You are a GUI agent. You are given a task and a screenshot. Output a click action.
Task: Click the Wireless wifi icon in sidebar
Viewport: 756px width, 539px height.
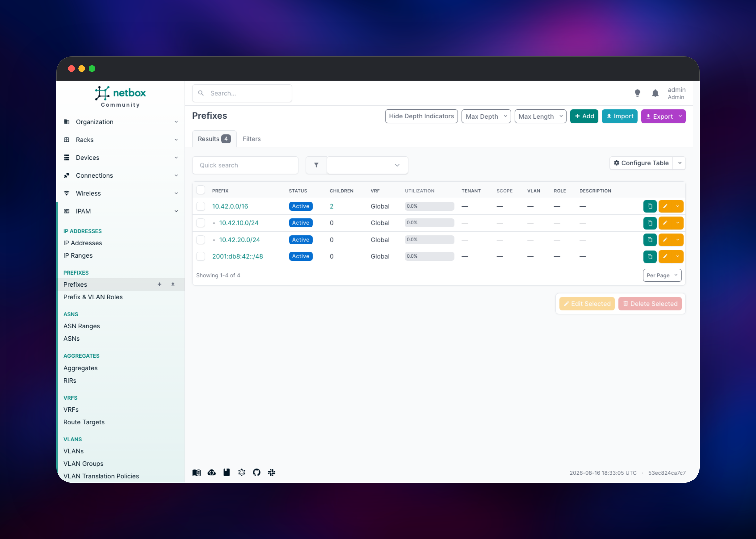(67, 193)
